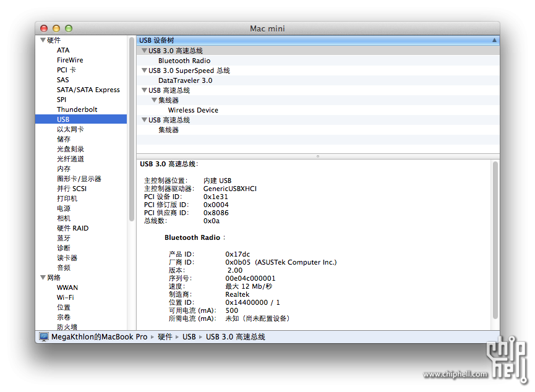Viewport: 535px width, 392px height.
Task: Select 储存 in the sidebar
Action: (x=64, y=139)
